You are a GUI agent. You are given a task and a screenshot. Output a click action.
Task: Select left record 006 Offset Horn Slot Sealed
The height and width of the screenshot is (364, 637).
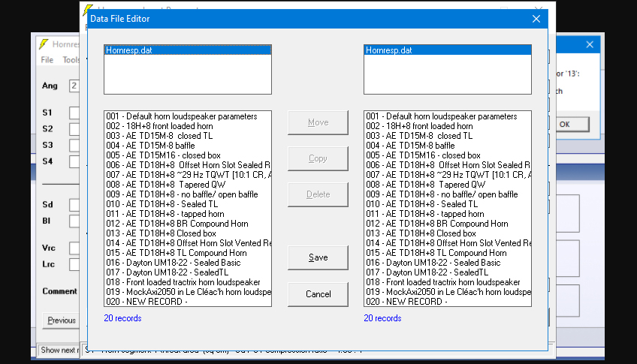point(188,165)
